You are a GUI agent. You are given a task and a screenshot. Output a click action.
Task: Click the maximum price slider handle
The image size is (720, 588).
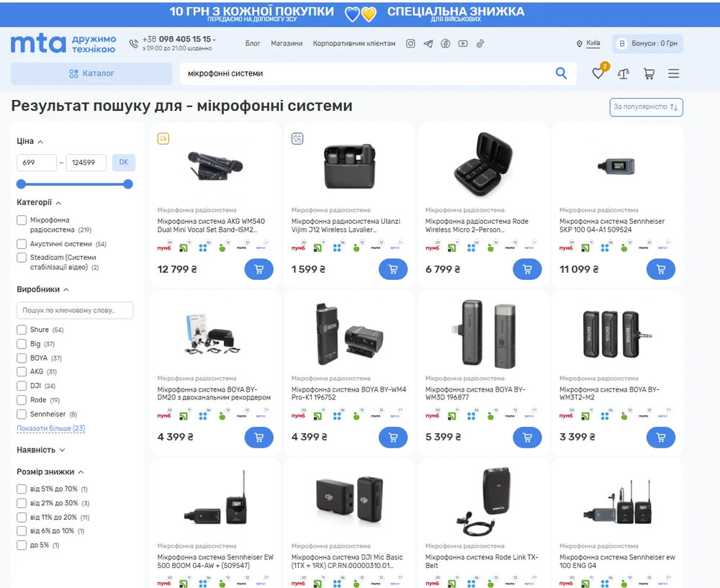point(128,184)
